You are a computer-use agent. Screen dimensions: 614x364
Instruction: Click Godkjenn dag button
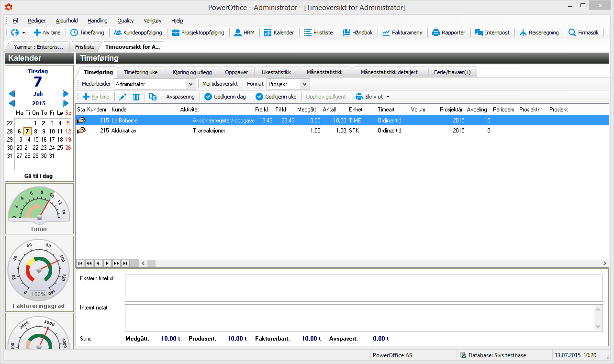point(225,97)
